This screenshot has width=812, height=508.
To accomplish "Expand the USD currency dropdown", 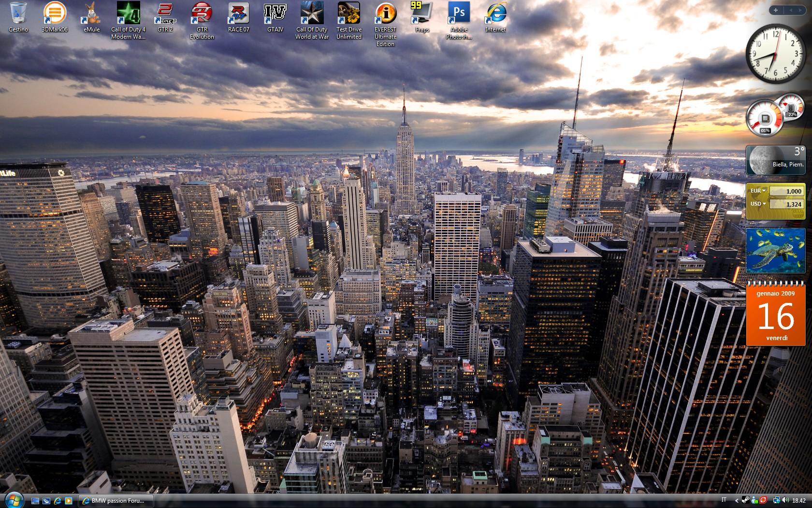I will click(x=758, y=204).
